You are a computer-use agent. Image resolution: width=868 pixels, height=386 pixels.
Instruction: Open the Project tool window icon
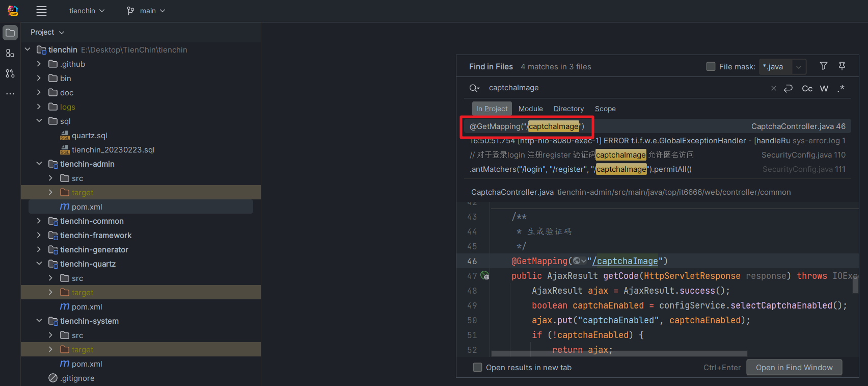10,33
